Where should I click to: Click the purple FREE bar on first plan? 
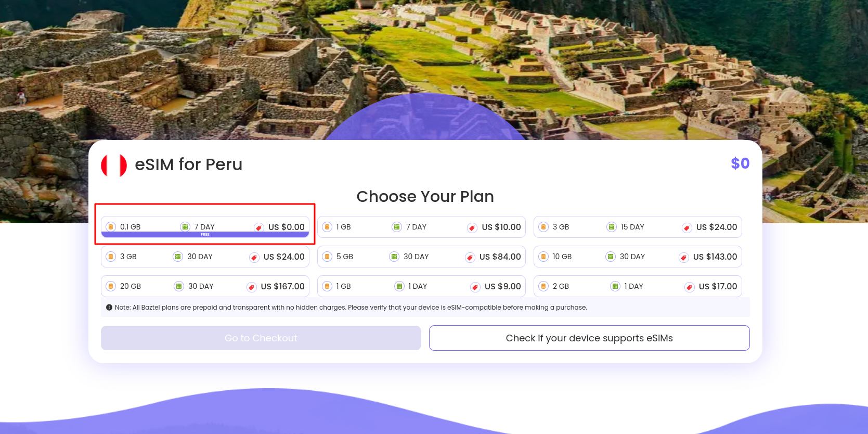coord(205,235)
